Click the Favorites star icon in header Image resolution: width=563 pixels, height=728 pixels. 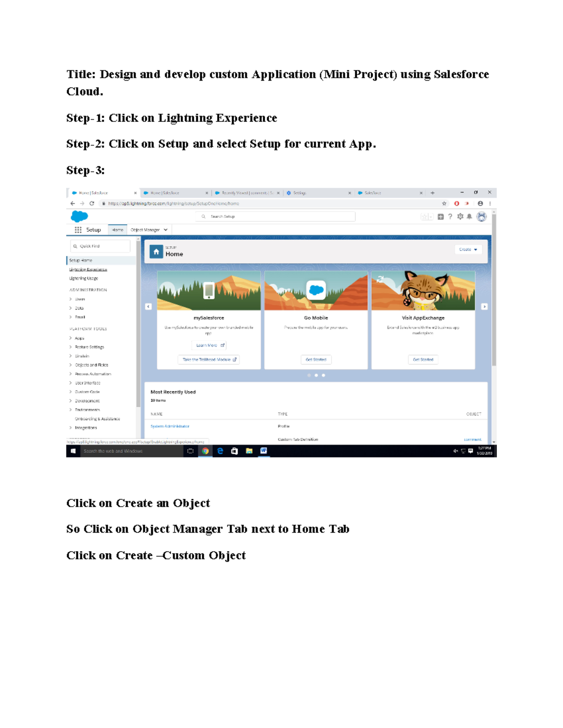coord(424,216)
